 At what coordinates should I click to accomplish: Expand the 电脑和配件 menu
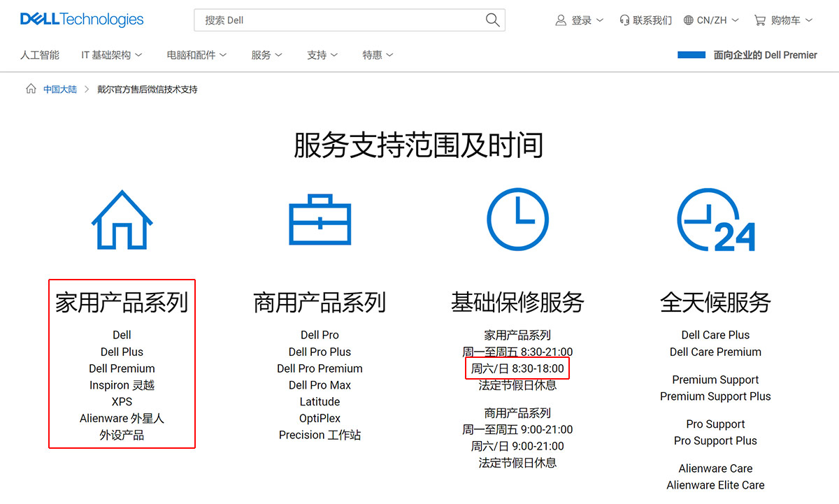196,55
